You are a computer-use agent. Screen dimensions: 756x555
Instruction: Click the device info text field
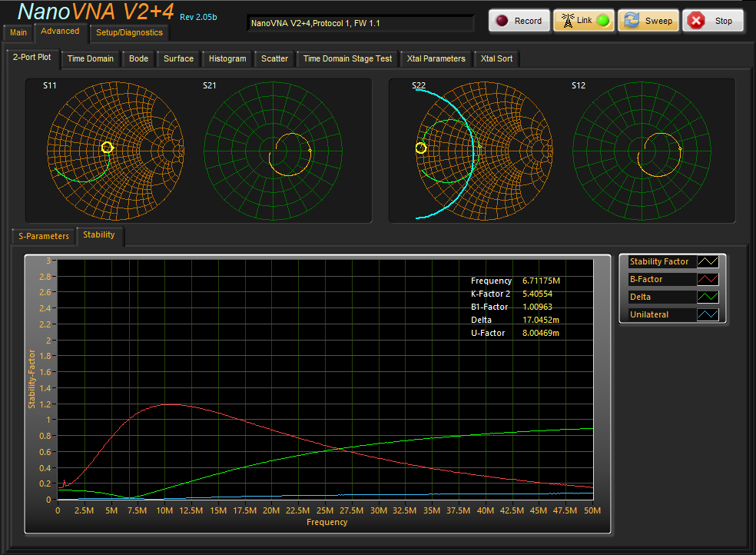click(360, 23)
